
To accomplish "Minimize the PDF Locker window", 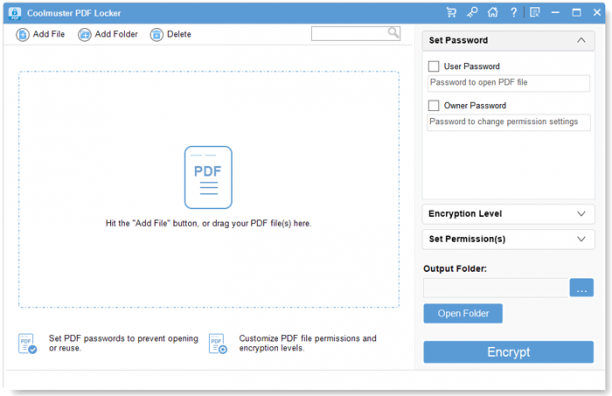I will pos(555,12).
